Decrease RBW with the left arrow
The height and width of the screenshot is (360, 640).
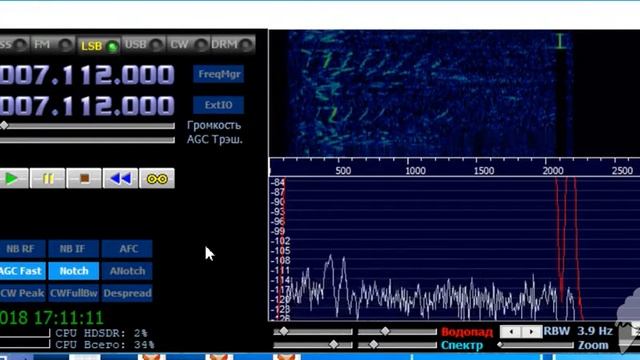[511, 332]
